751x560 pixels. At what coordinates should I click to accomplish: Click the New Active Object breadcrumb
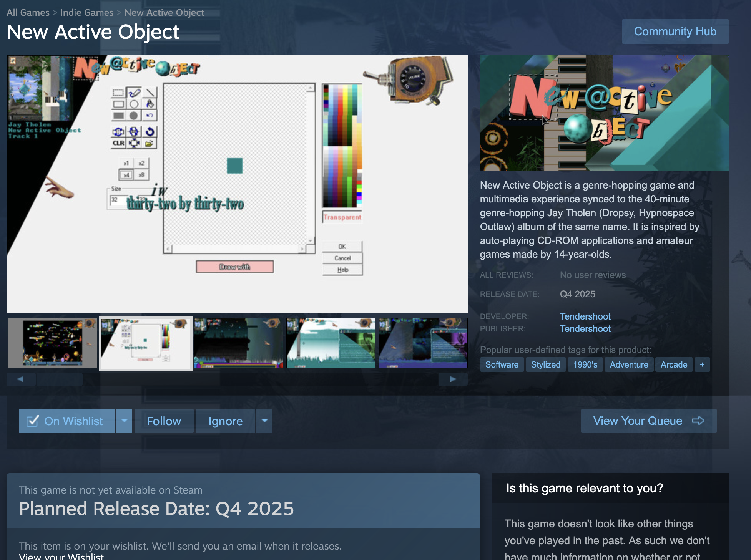164,12
